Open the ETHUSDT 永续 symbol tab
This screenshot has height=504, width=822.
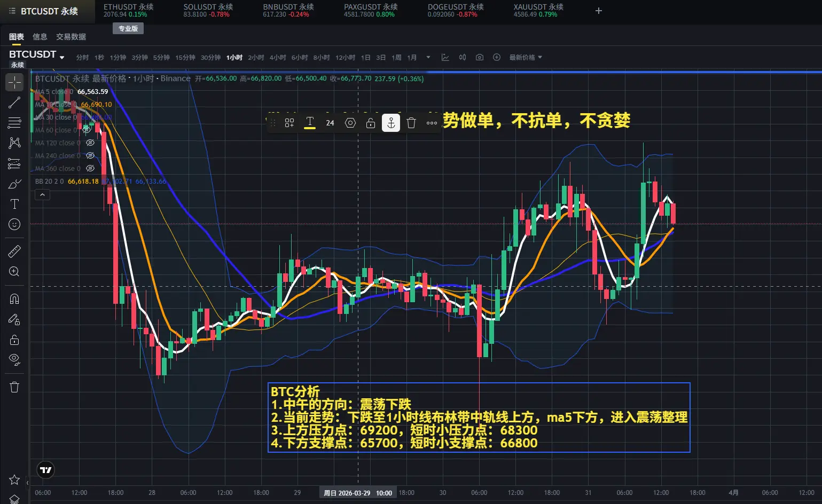click(x=129, y=10)
